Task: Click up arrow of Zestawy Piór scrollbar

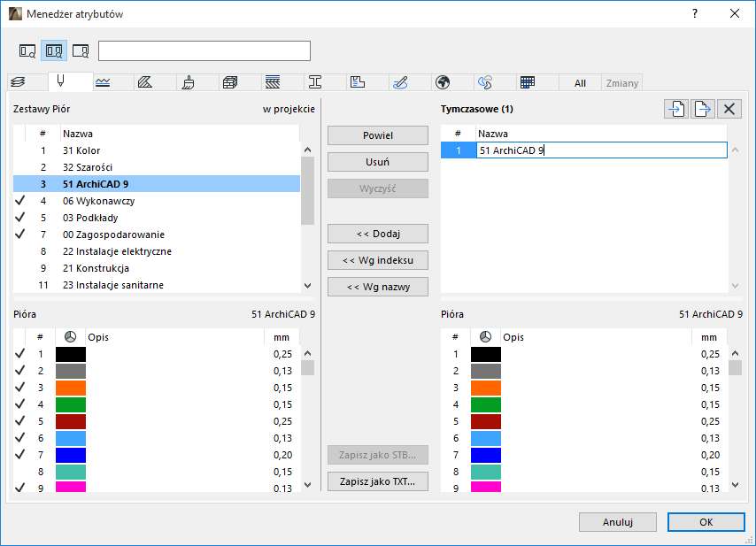Action: tap(307, 150)
